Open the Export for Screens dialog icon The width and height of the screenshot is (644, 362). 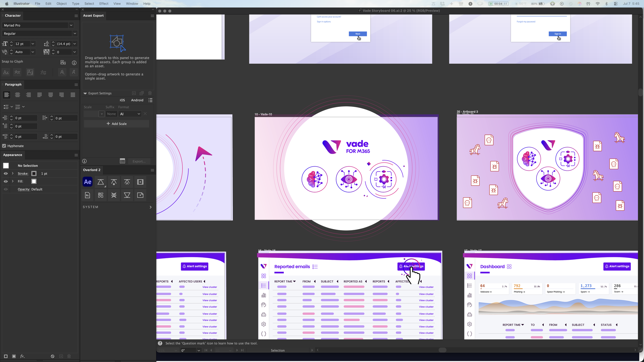point(122,161)
